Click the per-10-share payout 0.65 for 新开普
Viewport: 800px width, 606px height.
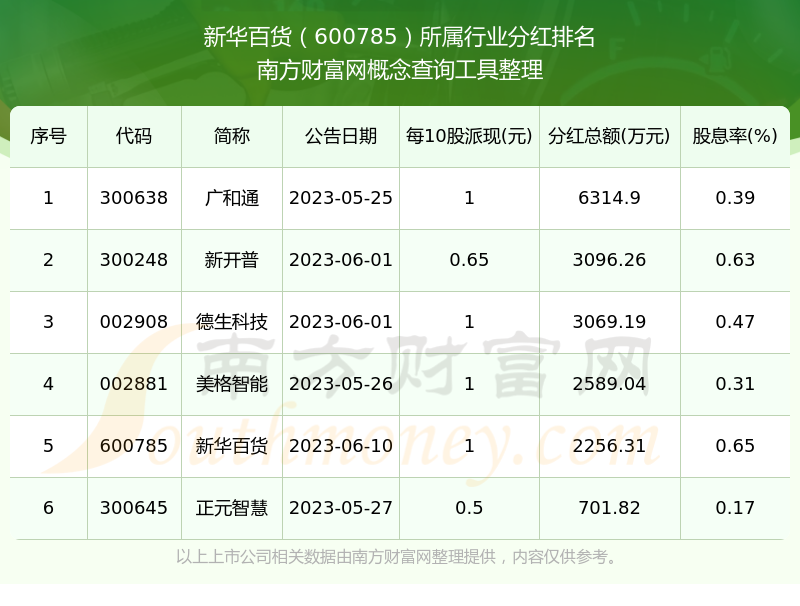pyautogui.click(x=469, y=260)
